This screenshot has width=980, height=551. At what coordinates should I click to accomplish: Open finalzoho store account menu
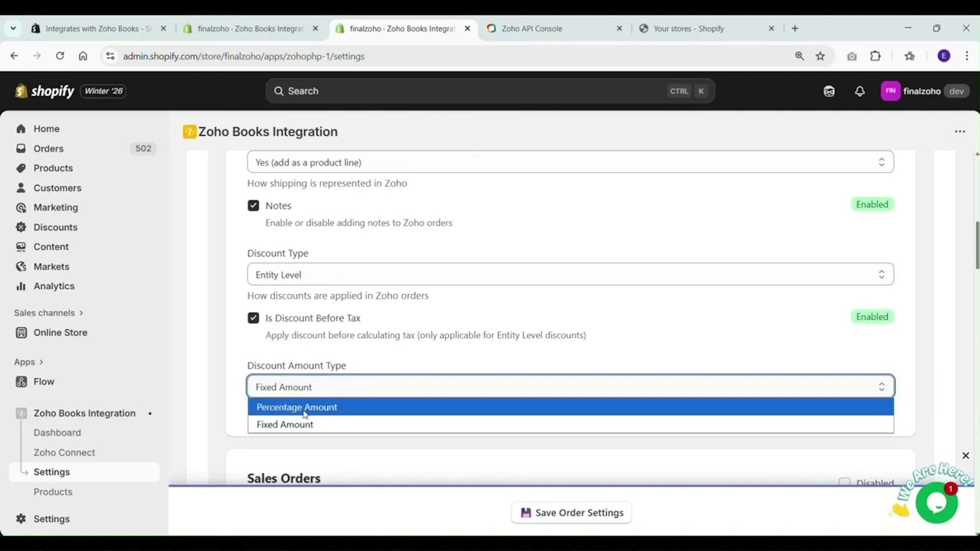(x=925, y=91)
